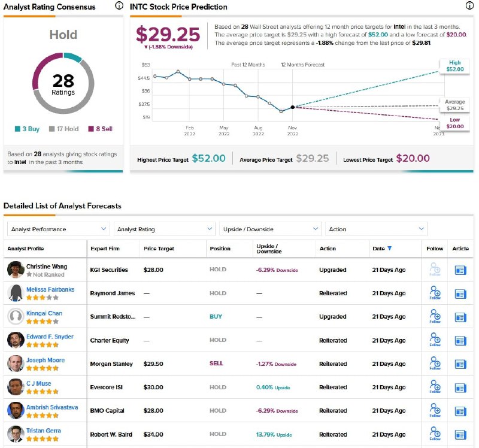This screenshot has width=479, height=448.
Task: Click the 17 Hold legend swatch
Action: tap(51, 129)
